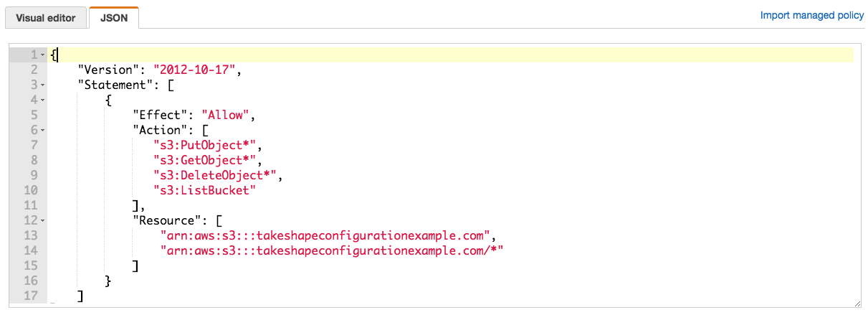Switch to the Visual editor tab
Image resolution: width=868 pixels, height=320 pixels.
point(46,18)
